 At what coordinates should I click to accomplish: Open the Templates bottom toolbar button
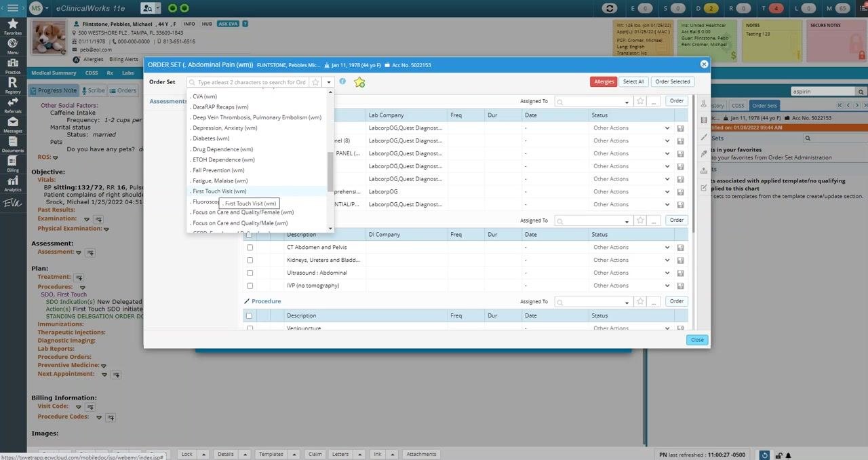pyautogui.click(x=271, y=455)
